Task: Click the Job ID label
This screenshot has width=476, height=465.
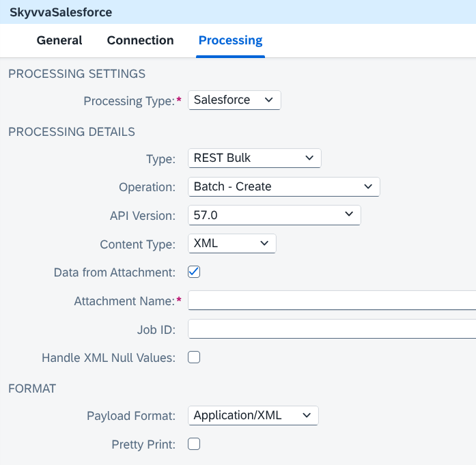Action: click(156, 330)
